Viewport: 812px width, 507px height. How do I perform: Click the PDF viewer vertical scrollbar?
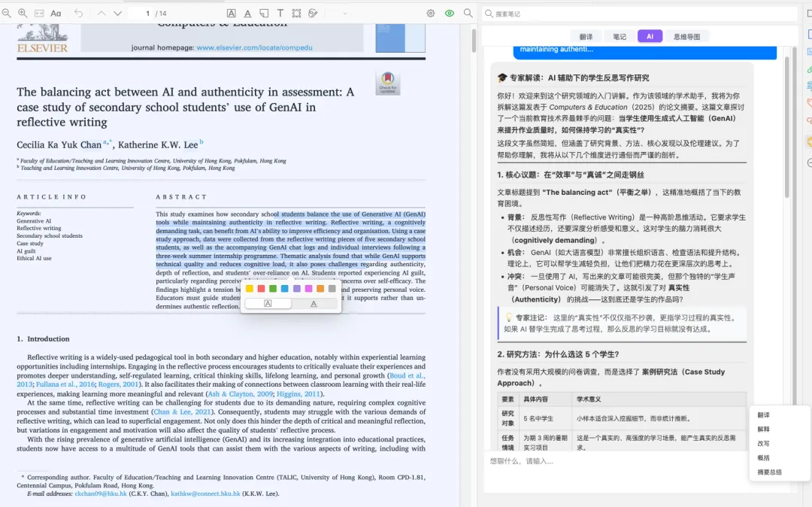click(x=474, y=41)
